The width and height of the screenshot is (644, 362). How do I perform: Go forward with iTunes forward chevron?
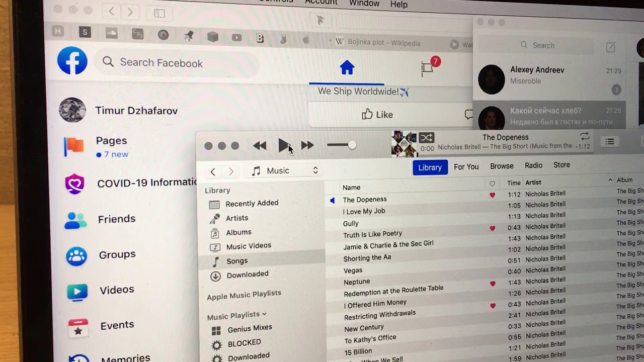[231, 172]
